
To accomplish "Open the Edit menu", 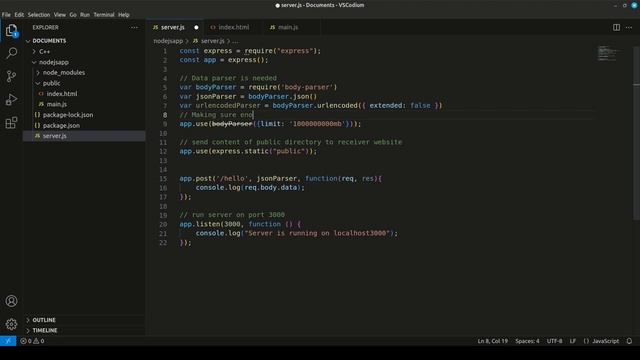I will click(19, 15).
